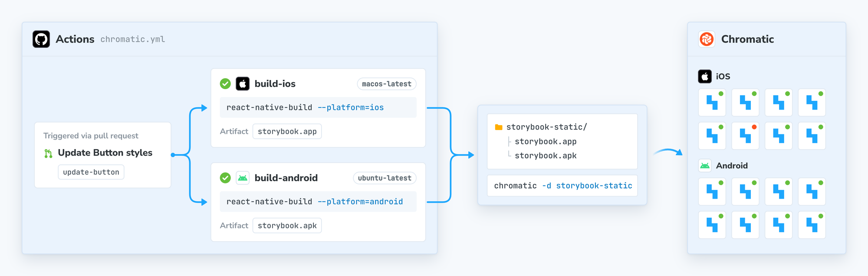Click the update-button branch label
This screenshot has height=276, width=868.
[x=91, y=172]
